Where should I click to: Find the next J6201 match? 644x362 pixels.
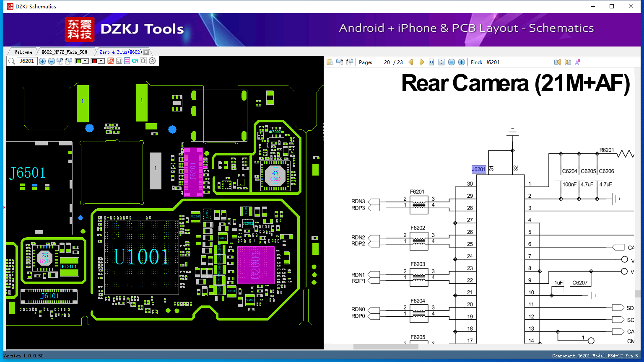tap(568, 62)
